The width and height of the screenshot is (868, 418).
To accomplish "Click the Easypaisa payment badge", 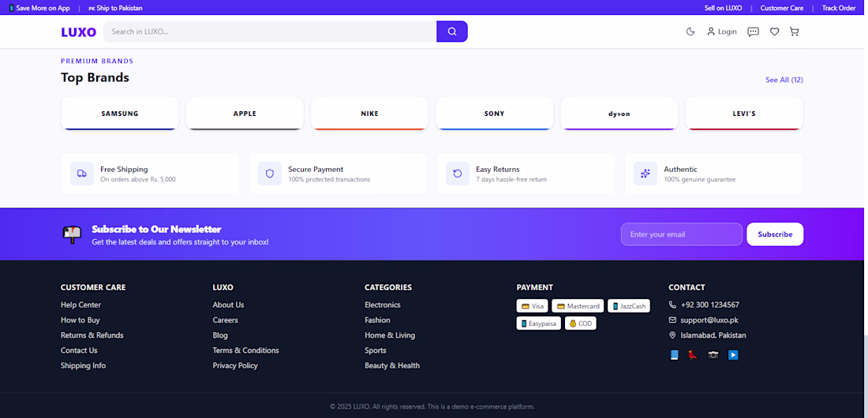I will tap(539, 323).
